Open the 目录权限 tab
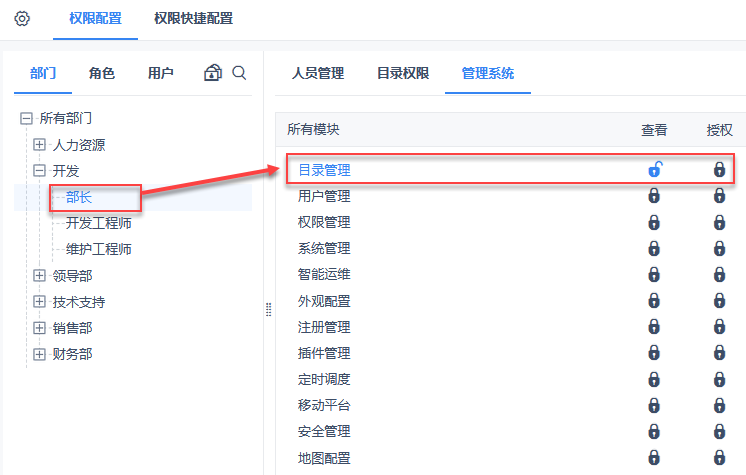The height and width of the screenshot is (475, 746). coord(402,73)
